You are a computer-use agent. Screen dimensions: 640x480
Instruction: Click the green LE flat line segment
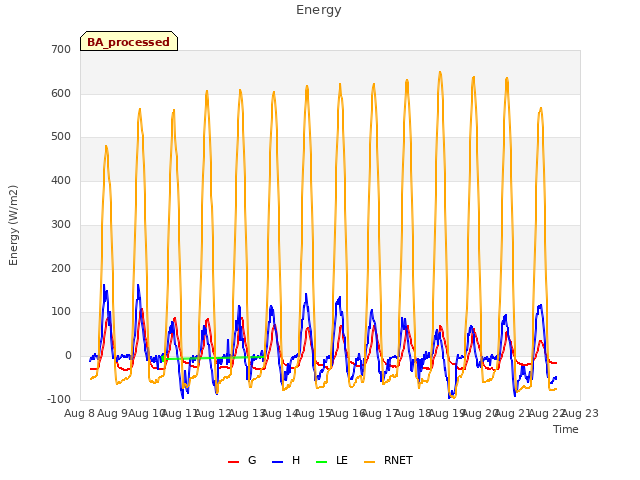coord(213,358)
